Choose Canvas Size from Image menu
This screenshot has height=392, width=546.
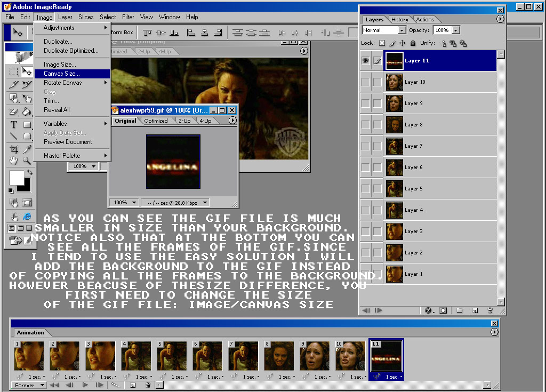point(61,74)
